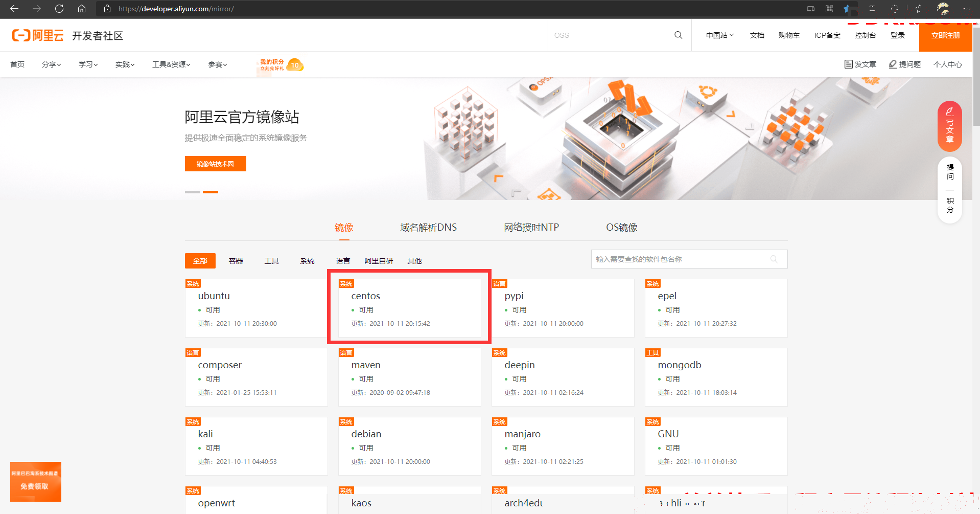The width and height of the screenshot is (980, 514).
Task: Open browser profile avatar icon
Action: coord(943,9)
